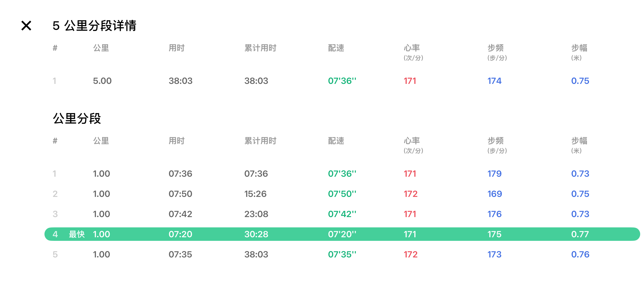The height and width of the screenshot is (296, 644).
Task: Click the 公里分段 section heading
Action: pyautogui.click(x=77, y=118)
